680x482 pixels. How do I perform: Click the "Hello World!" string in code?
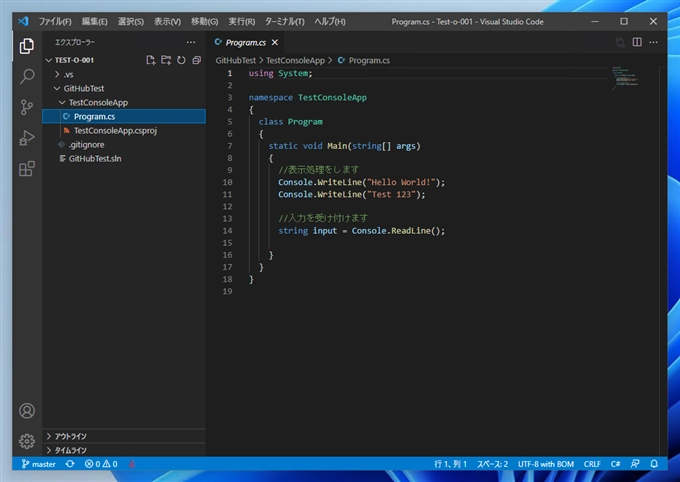tap(401, 182)
